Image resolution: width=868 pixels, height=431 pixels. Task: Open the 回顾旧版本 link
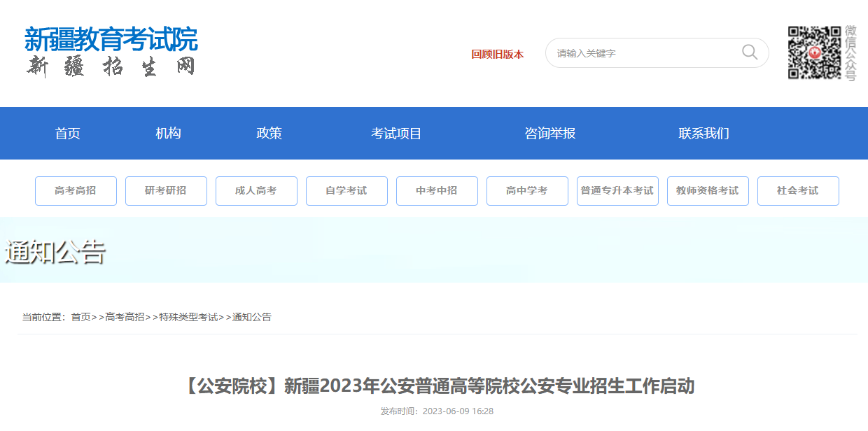497,54
